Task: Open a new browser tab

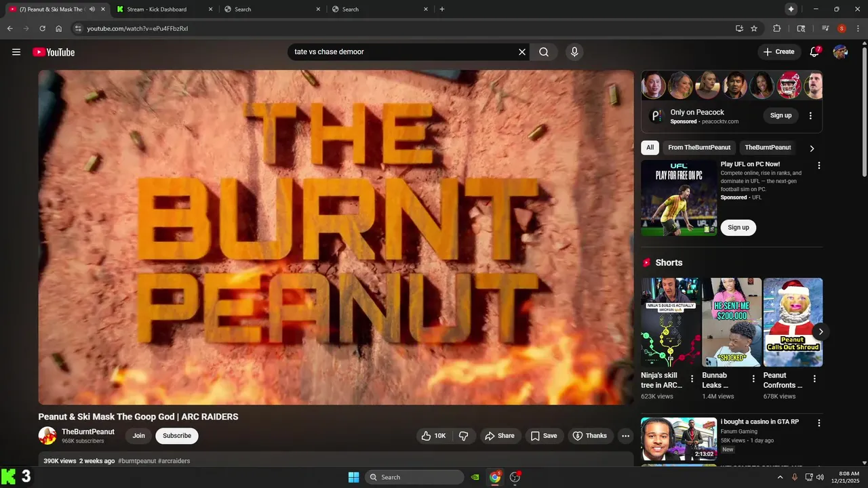Action: click(x=442, y=9)
